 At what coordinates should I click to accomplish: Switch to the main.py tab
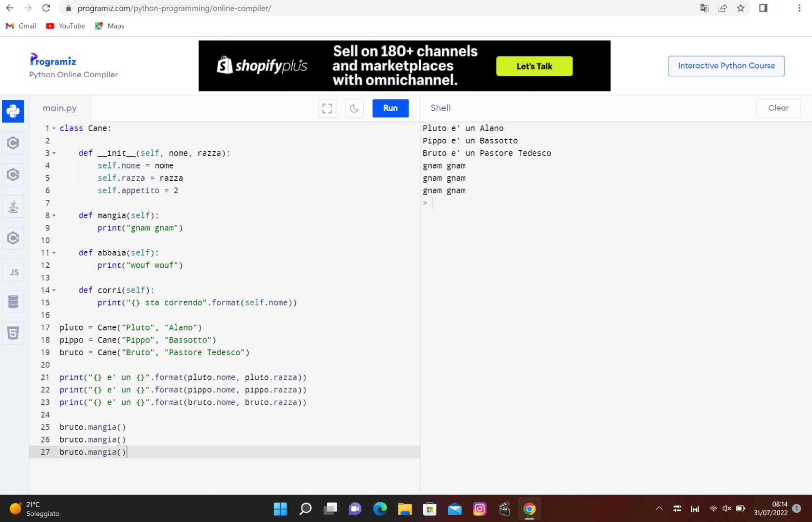(59, 108)
